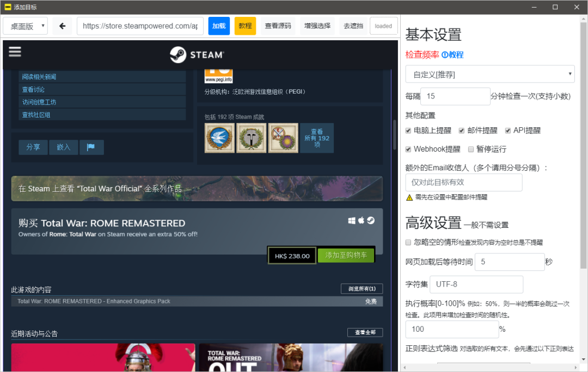Click the extra Email recipients field
The image size is (588, 372).
[463, 182]
